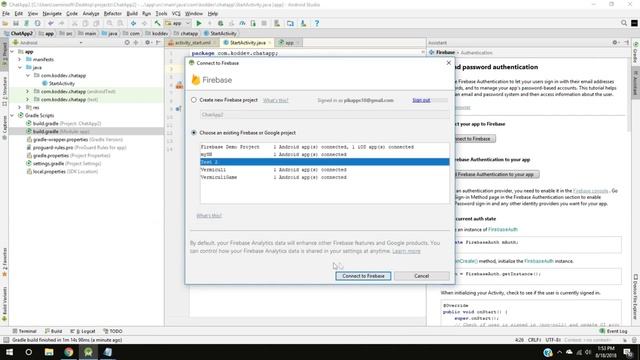Open the Project panel settings gear
Image resolution: width=640 pixels, height=360 pixels.
[x=147, y=42]
